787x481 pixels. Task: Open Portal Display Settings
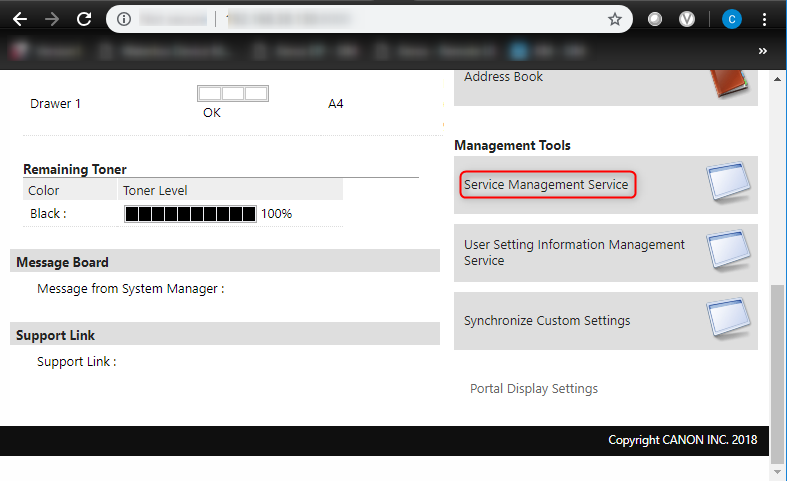click(534, 388)
